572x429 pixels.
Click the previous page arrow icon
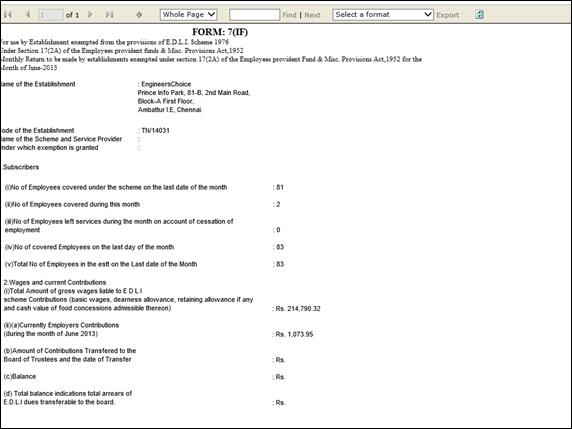[28, 15]
